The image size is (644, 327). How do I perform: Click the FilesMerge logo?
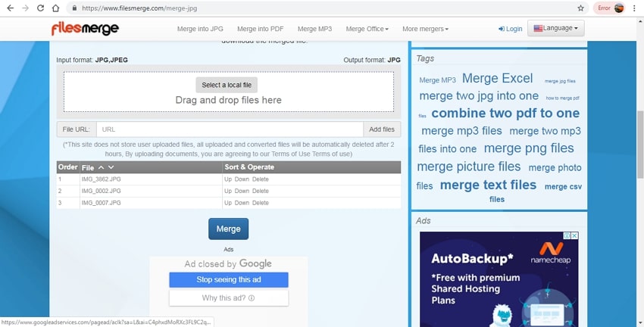pyautogui.click(x=85, y=29)
